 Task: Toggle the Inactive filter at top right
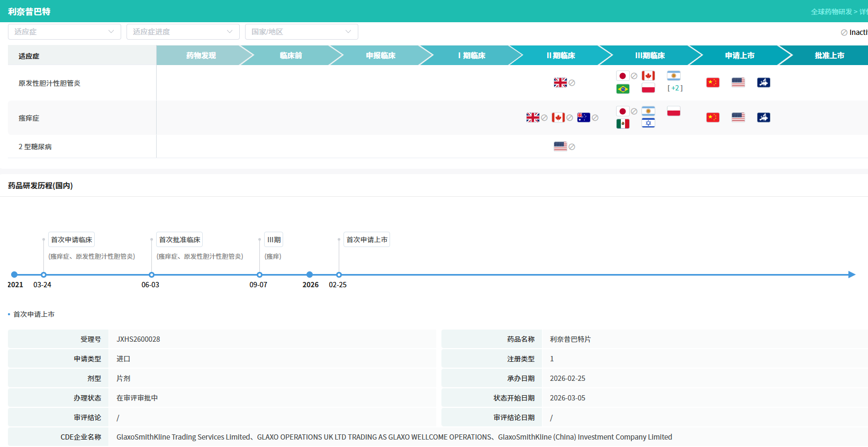(x=854, y=32)
